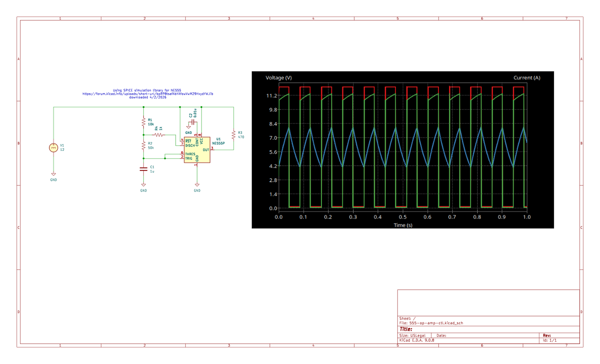Click the THRES pin label
This screenshot has height=364, width=600.
190,154
